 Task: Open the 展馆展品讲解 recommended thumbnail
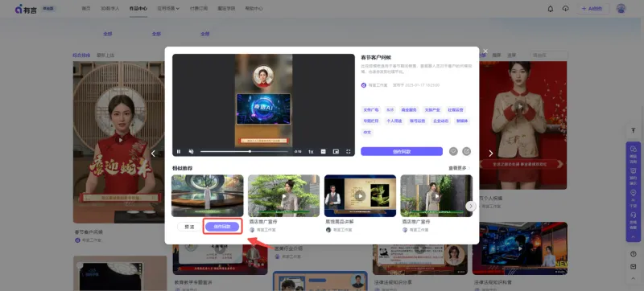tap(360, 196)
